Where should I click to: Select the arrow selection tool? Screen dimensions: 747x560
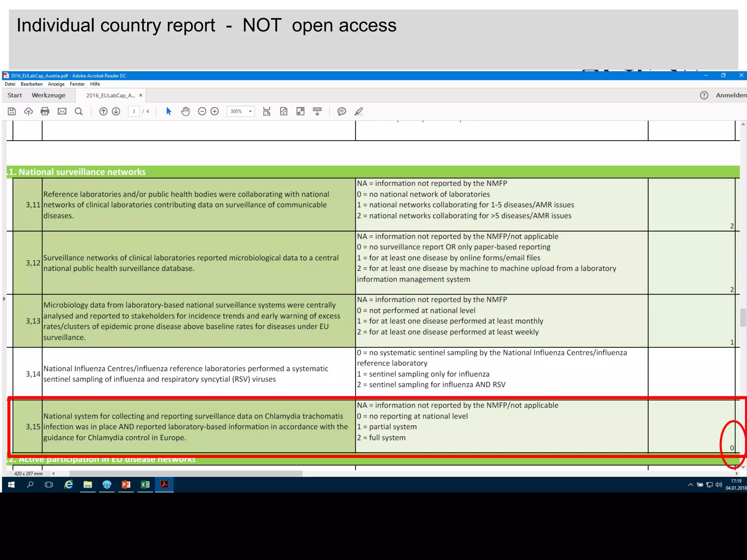click(x=169, y=111)
